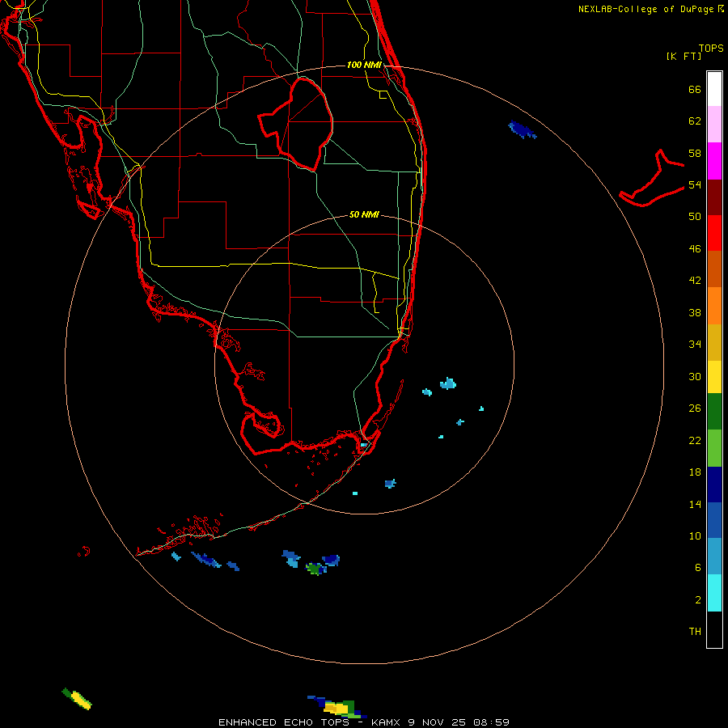Click the bright red legend swatch

click(x=714, y=233)
